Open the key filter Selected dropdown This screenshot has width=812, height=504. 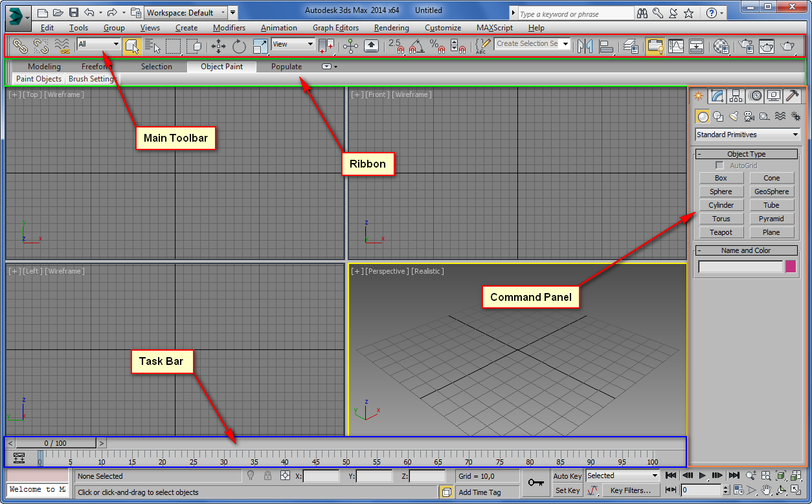pyautogui.click(x=622, y=476)
